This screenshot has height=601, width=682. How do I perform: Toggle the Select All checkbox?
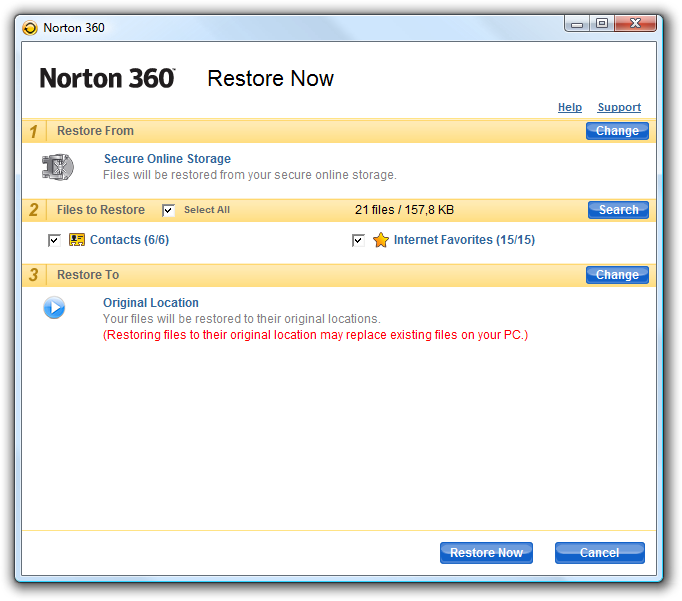tap(168, 210)
